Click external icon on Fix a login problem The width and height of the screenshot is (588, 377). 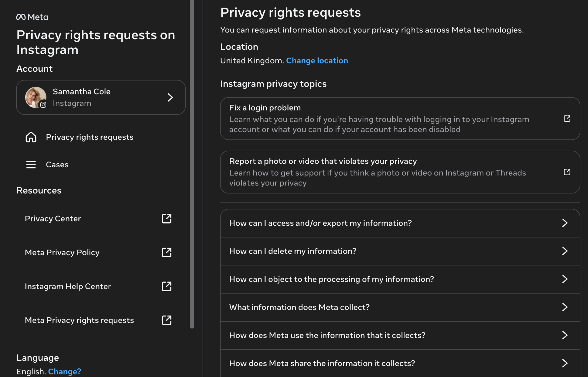[x=567, y=118]
